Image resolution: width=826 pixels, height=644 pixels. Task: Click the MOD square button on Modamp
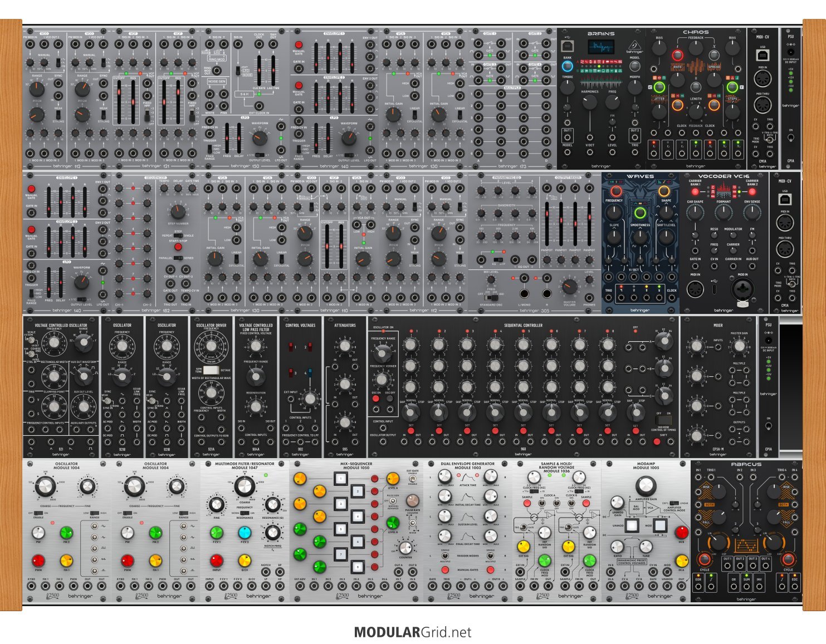pos(660,525)
